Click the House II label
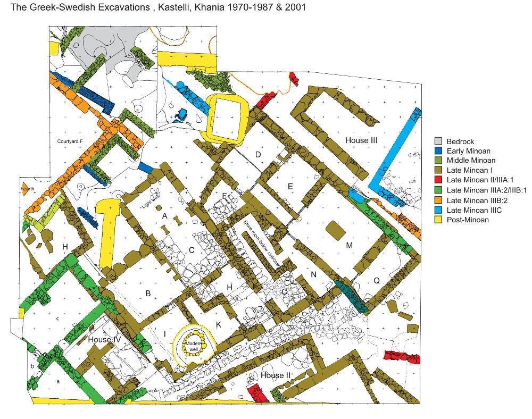The image size is (532, 419). 276,375
